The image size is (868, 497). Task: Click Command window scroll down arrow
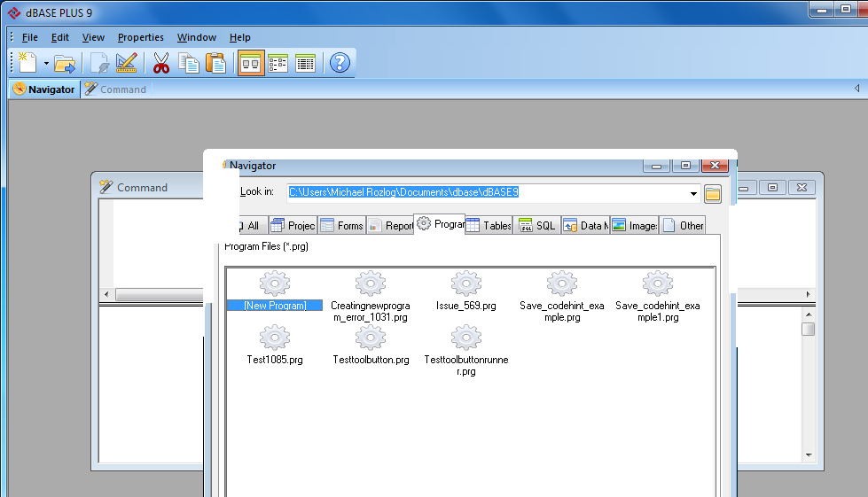[x=809, y=455]
